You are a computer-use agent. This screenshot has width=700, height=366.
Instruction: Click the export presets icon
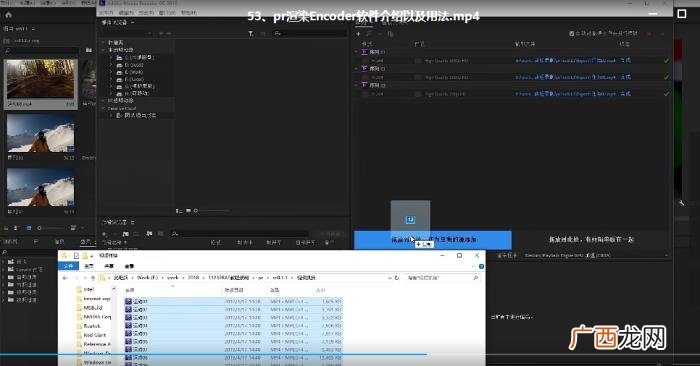[x=161, y=233]
